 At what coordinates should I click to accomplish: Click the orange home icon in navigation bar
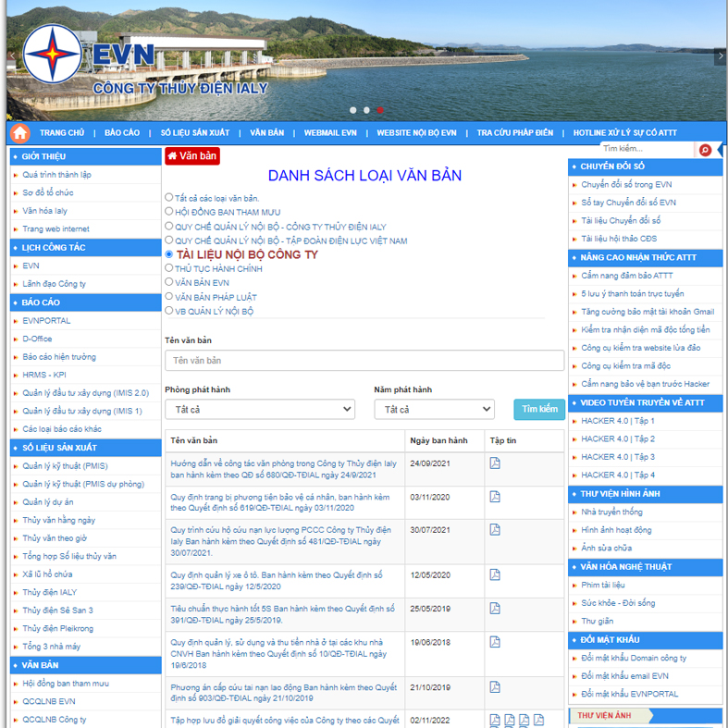pos(20,133)
